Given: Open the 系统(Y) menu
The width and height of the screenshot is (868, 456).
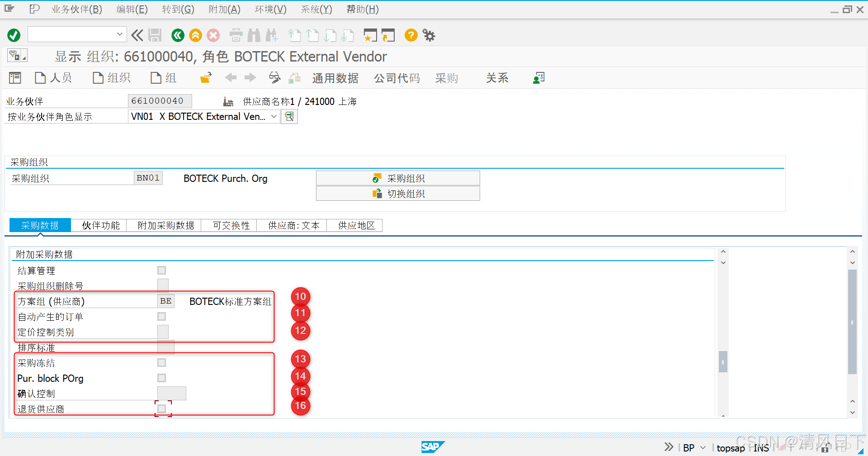Looking at the screenshot, I should (x=316, y=9).
